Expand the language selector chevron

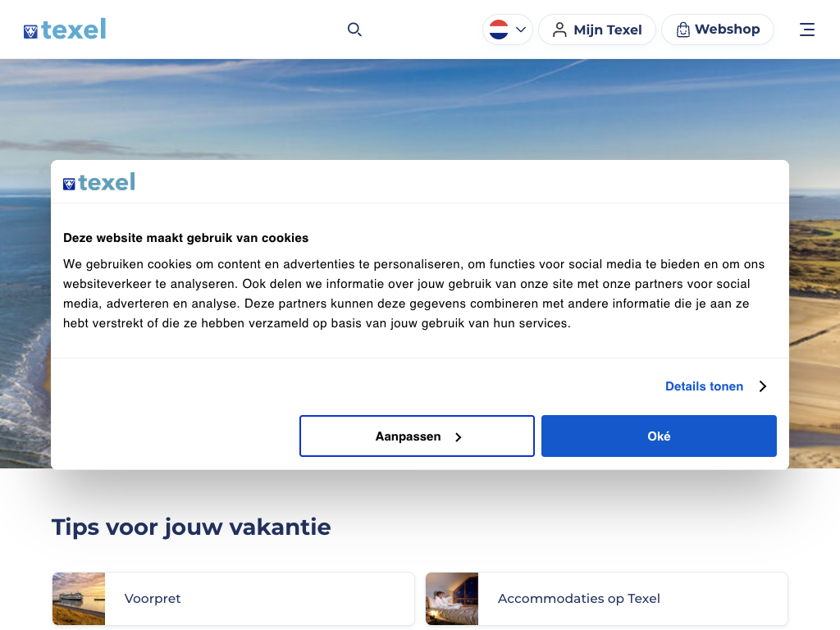[x=521, y=30]
